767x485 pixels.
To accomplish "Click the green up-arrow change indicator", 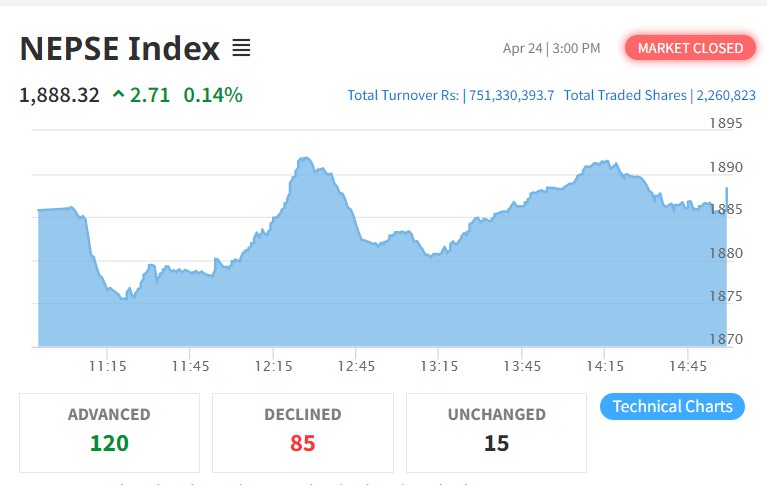I will pos(119,96).
